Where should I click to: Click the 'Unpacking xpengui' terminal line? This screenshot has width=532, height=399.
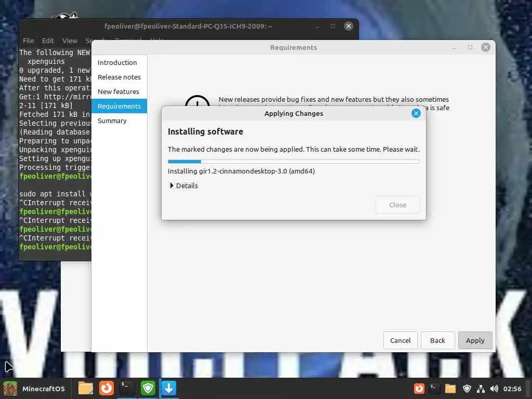click(55, 150)
